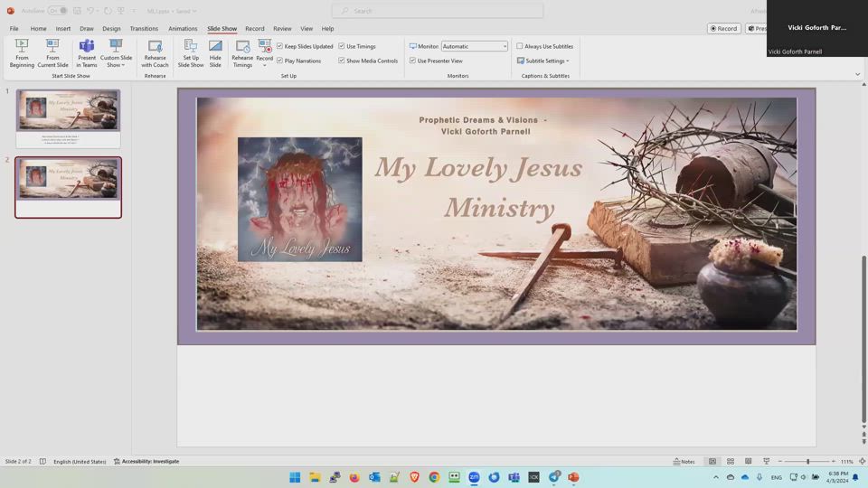Image resolution: width=868 pixels, height=488 pixels.
Task: Click the zoom slider in status bar
Action: point(807,462)
